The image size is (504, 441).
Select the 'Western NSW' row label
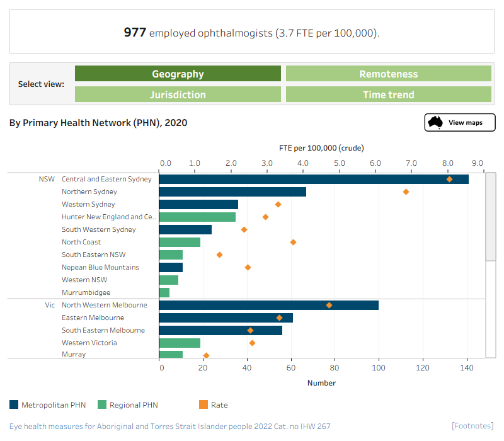84,280
